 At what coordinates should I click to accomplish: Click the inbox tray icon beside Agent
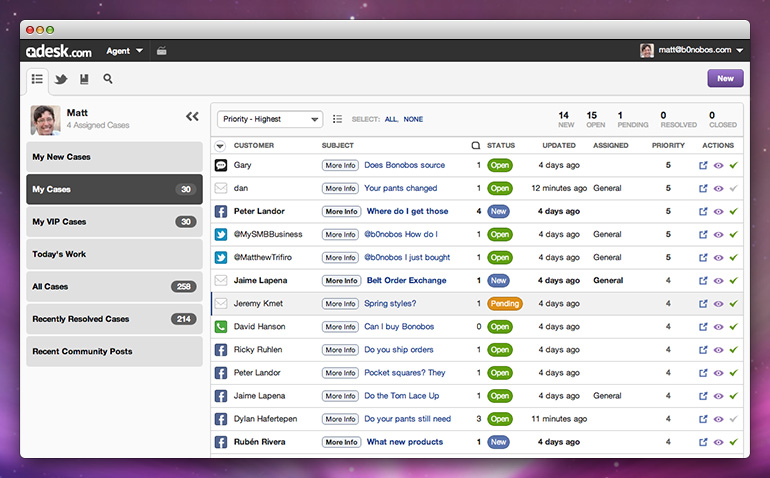[162, 51]
